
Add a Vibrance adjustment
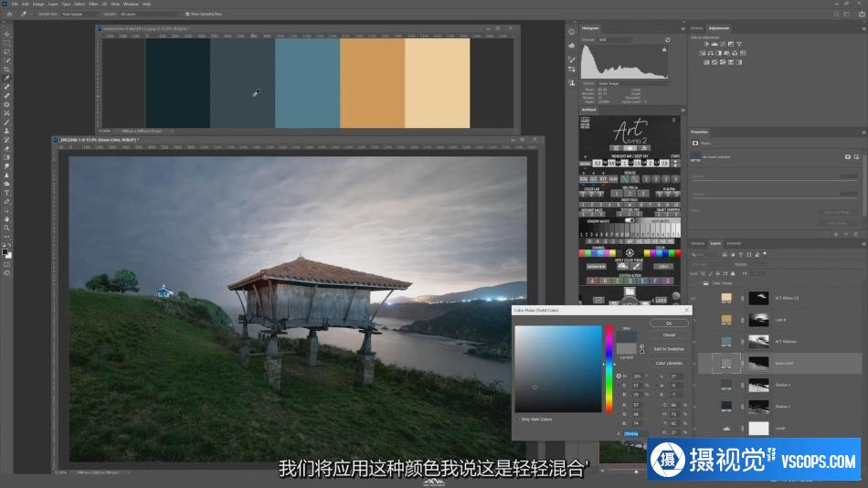[739, 44]
